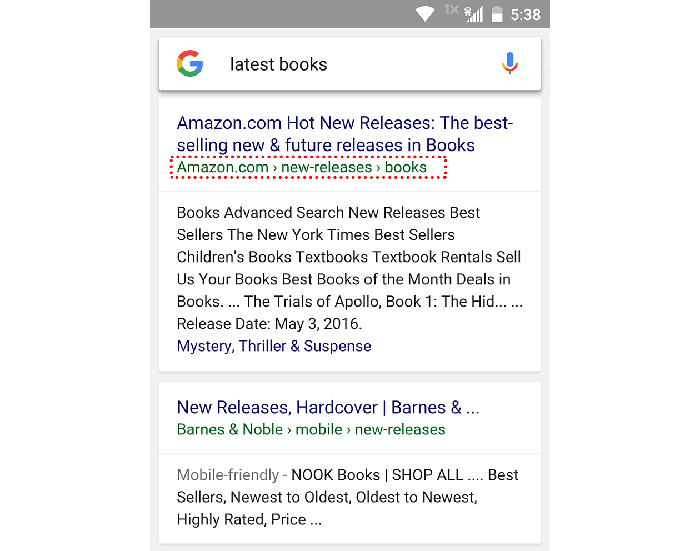This screenshot has width=700, height=551.
Task: Open the New Releases, Hardcover Barnes & Noble result
Action: (x=328, y=407)
